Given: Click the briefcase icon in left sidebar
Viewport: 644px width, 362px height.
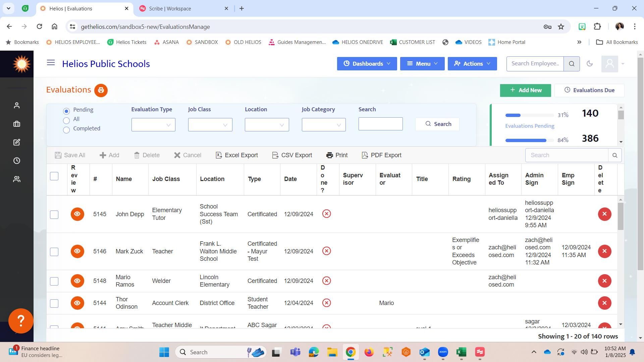Looking at the screenshot, I should point(16,124).
